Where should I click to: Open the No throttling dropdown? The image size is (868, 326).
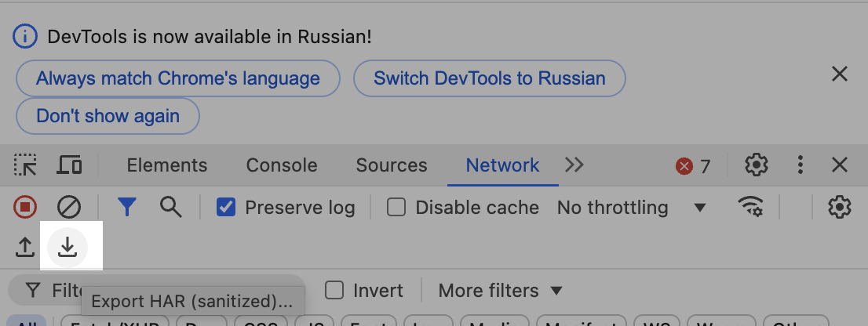[x=632, y=207]
